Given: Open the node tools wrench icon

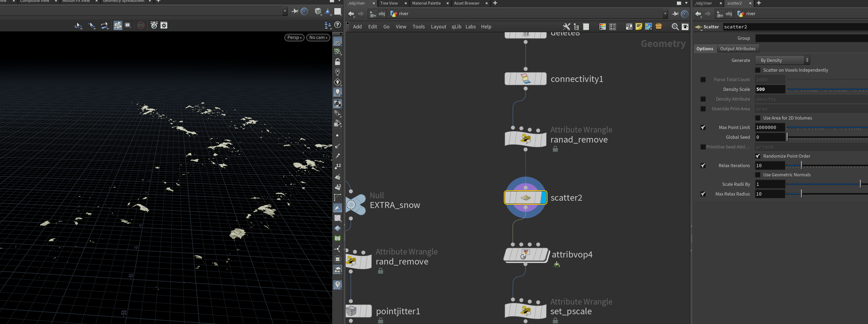Looking at the screenshot, I should pyautogui.click(x=566, y=27).
